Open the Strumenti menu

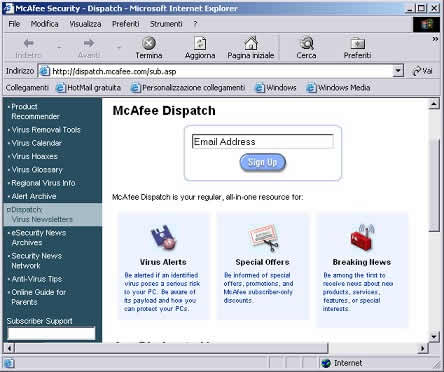(166, 24)
